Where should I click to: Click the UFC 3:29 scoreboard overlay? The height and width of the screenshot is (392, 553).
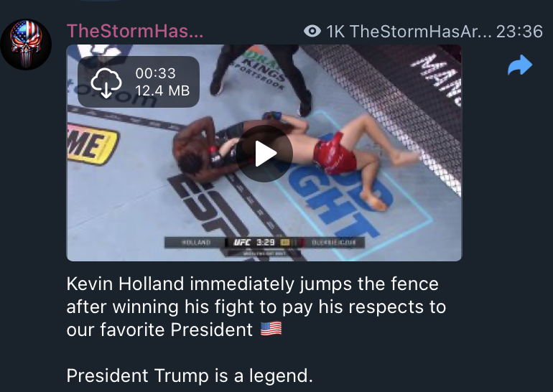point(264,243)
